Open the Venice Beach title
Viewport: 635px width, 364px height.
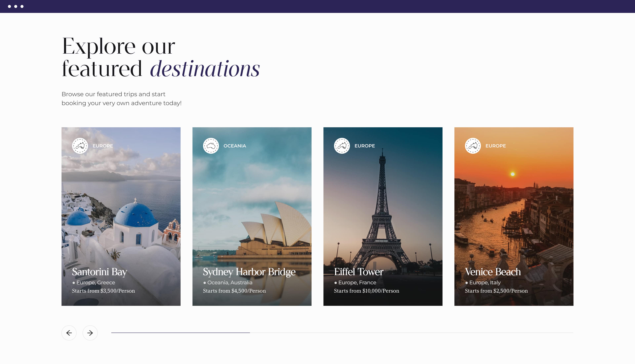coord(493,272)
